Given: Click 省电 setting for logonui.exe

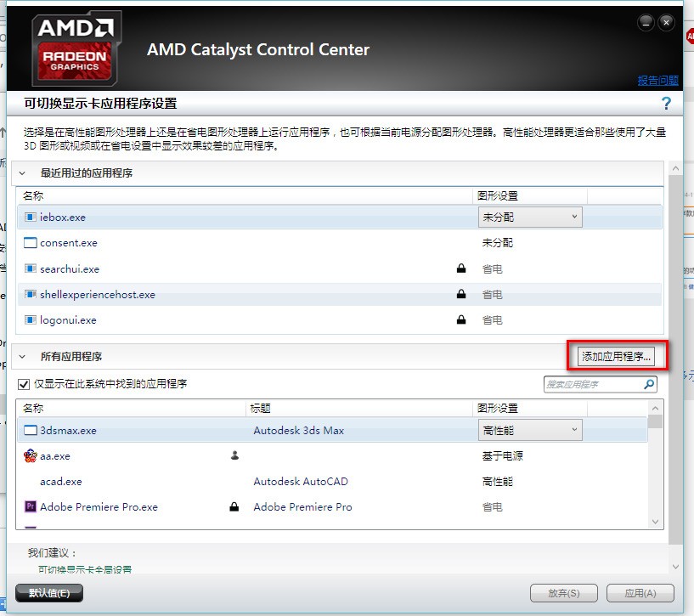Looking at the screenshot, I should tap(492, 320).
